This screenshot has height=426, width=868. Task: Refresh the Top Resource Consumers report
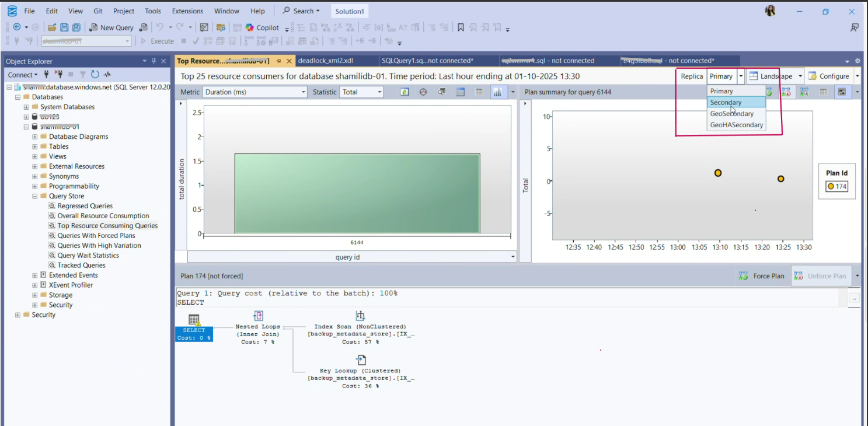coord(405,92)
